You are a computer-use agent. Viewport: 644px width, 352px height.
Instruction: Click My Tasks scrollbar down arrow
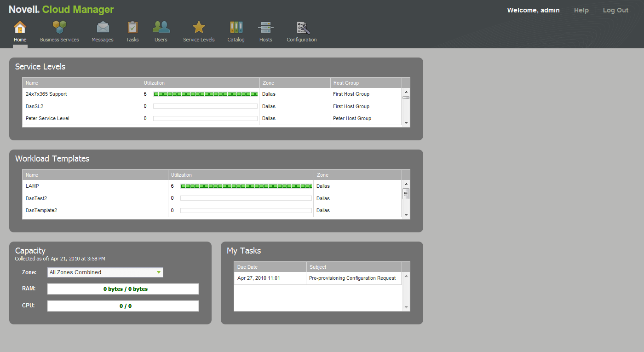[406, 307]
